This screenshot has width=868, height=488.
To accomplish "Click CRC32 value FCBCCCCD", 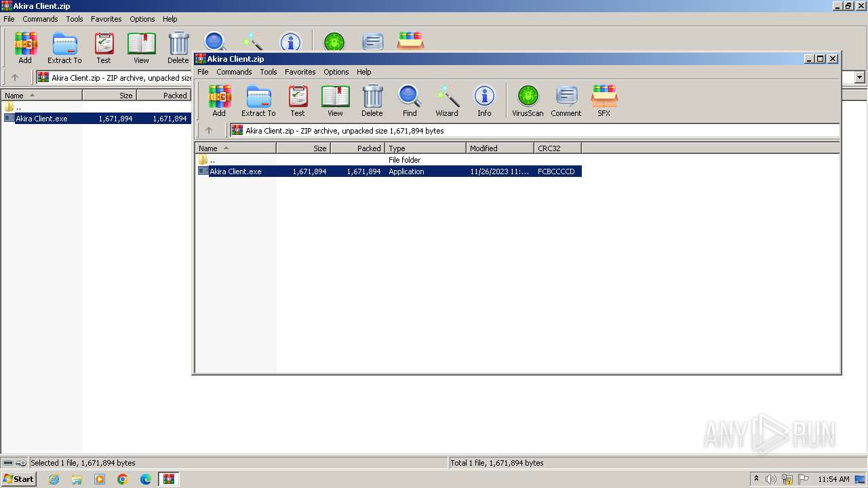I will (x=556, y=171).
